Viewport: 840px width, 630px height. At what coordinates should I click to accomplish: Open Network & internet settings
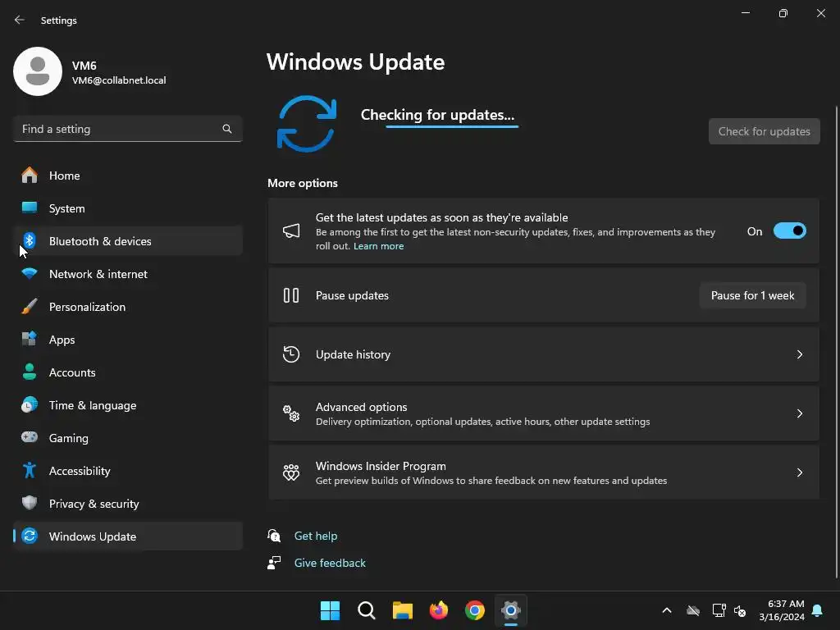(x=127, y=274)
